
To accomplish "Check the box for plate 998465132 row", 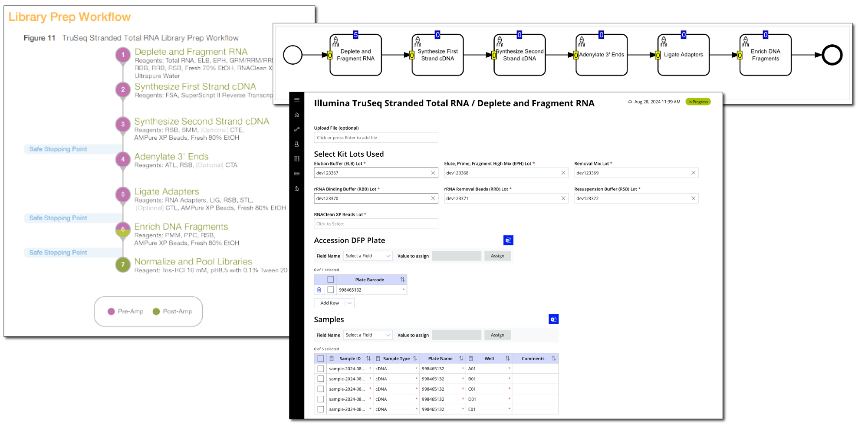I will 331,290.
